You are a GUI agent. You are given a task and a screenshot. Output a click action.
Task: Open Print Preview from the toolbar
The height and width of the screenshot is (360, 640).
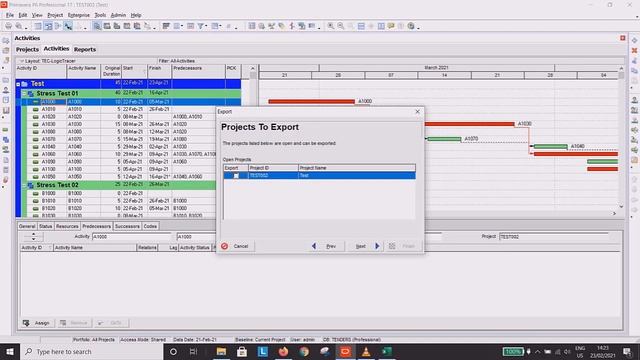pyautogui.click(x=19, y=26)
